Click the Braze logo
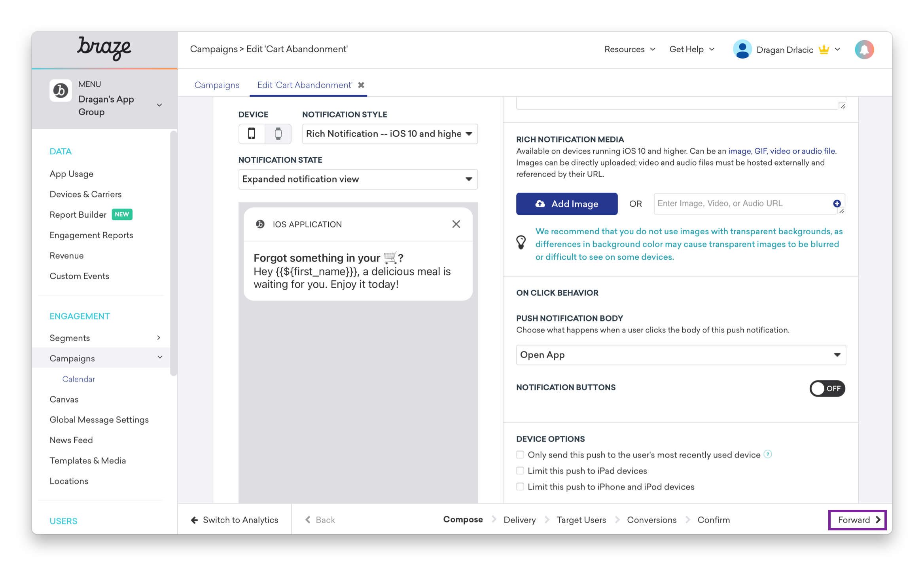 [x=104, y=49]
